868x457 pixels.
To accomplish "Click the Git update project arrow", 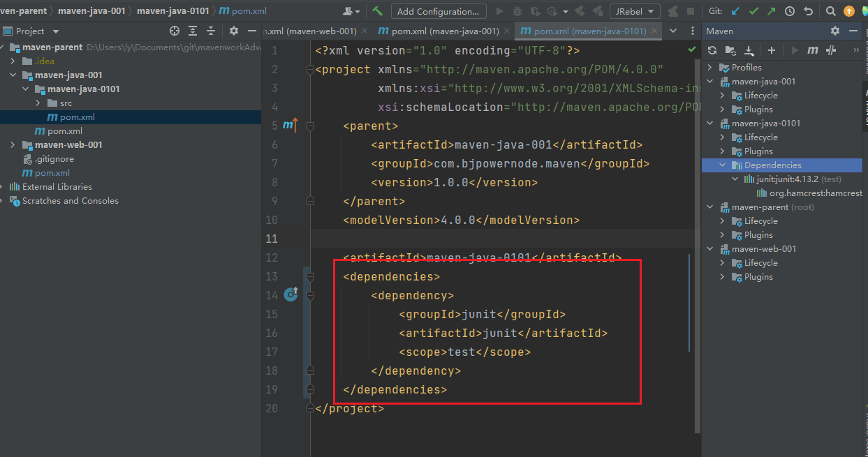I will click(x=735, y=11).
